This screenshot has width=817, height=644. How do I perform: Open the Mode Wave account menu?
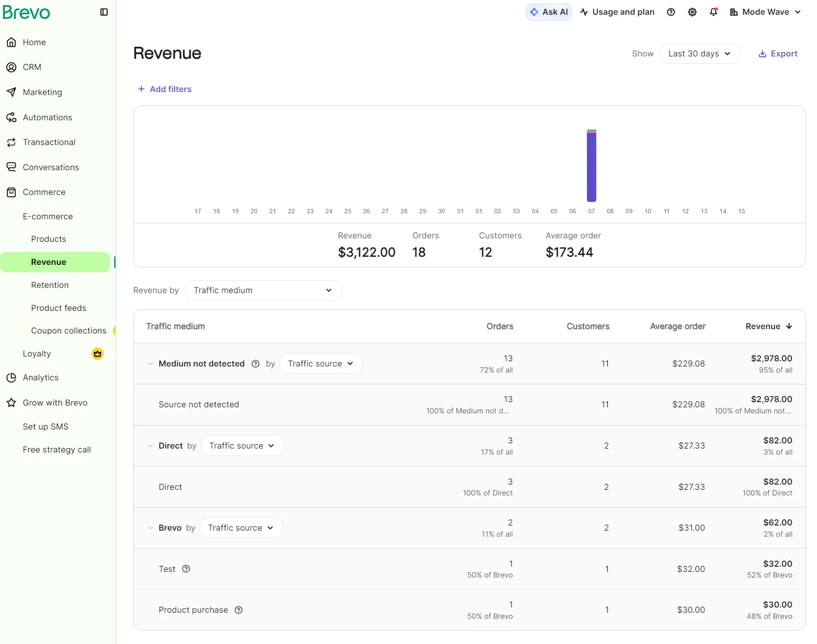(x=765, y=12)
